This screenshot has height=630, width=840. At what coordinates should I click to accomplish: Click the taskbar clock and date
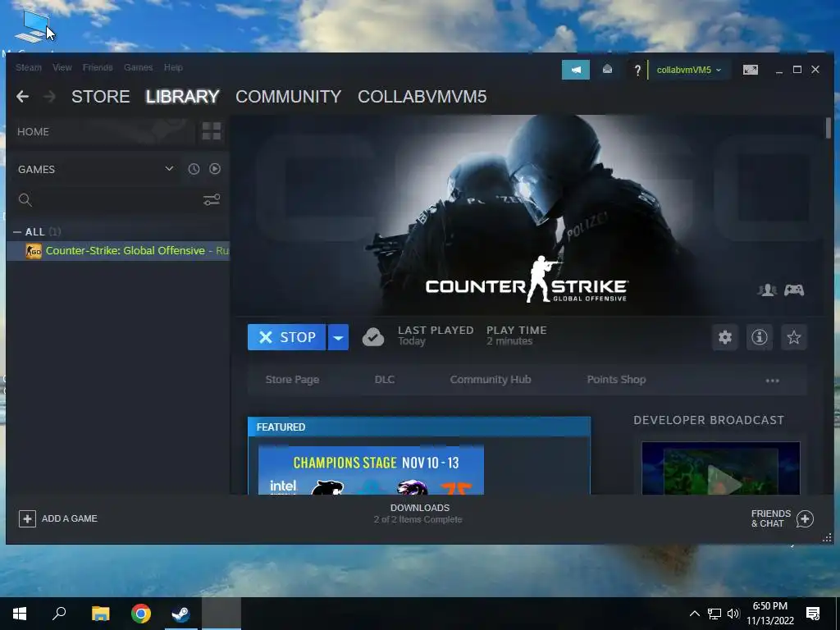click(x=769, y=614)
